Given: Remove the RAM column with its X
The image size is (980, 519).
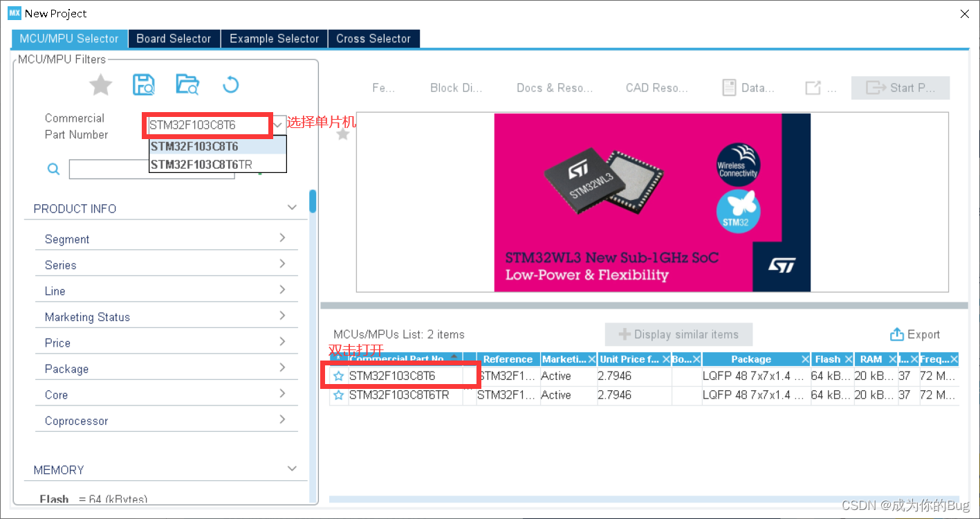Looking at the screenshot, I should click(x=891, y=359).
